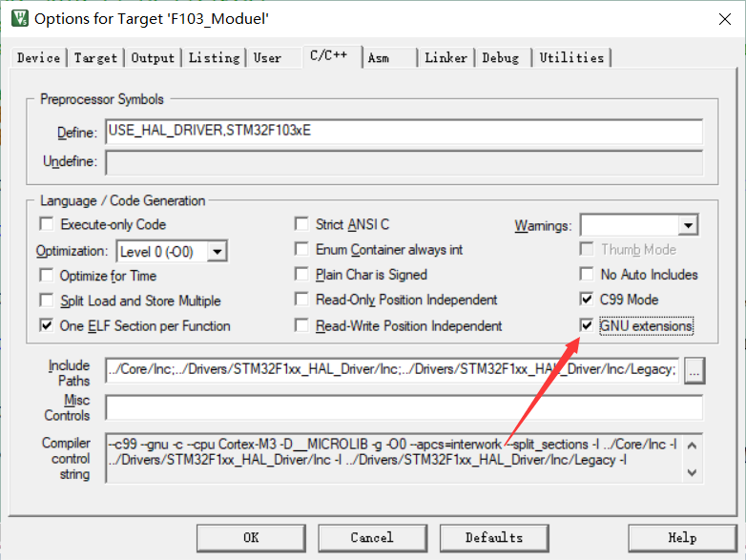
Task: Go to the Utilities tab
Action: coord(571,58)
